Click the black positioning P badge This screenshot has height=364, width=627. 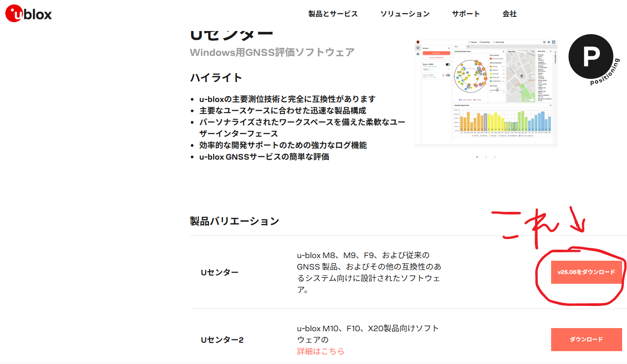pos(591,56)
